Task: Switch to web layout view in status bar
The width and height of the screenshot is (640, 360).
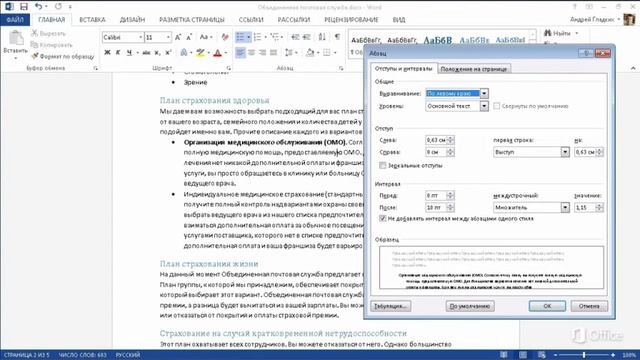Action: [542, 355]
